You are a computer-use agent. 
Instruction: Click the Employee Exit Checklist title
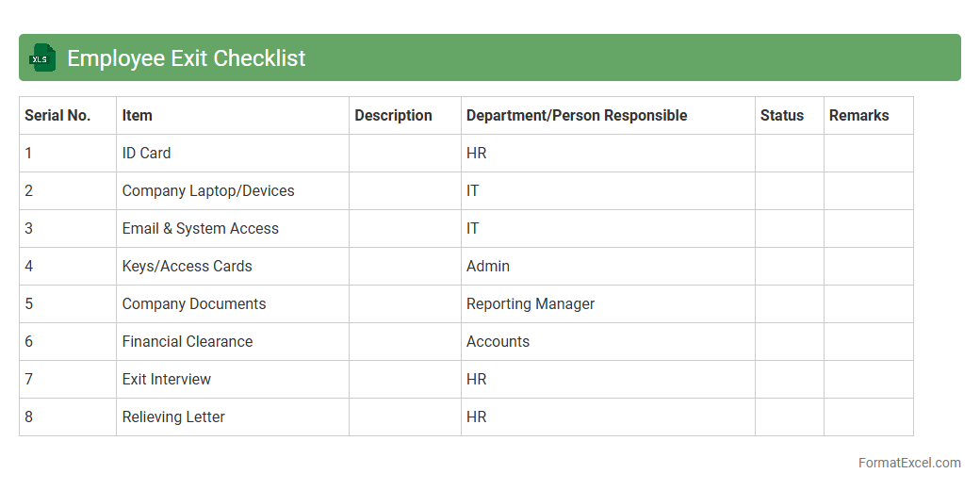186,57
